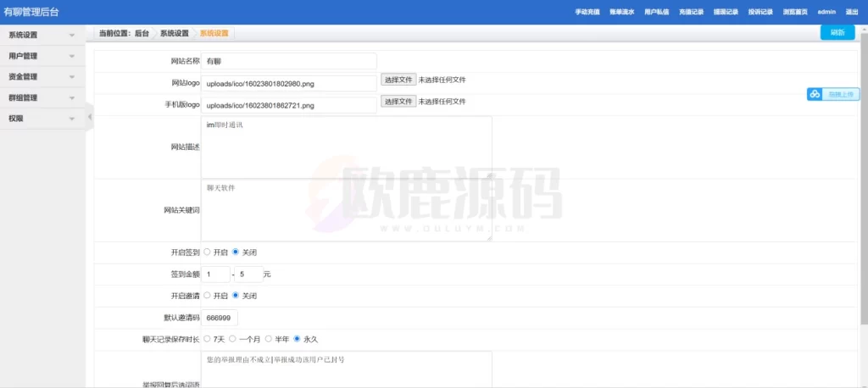Expand the 资金管理 menu arrow

point(72,77)
